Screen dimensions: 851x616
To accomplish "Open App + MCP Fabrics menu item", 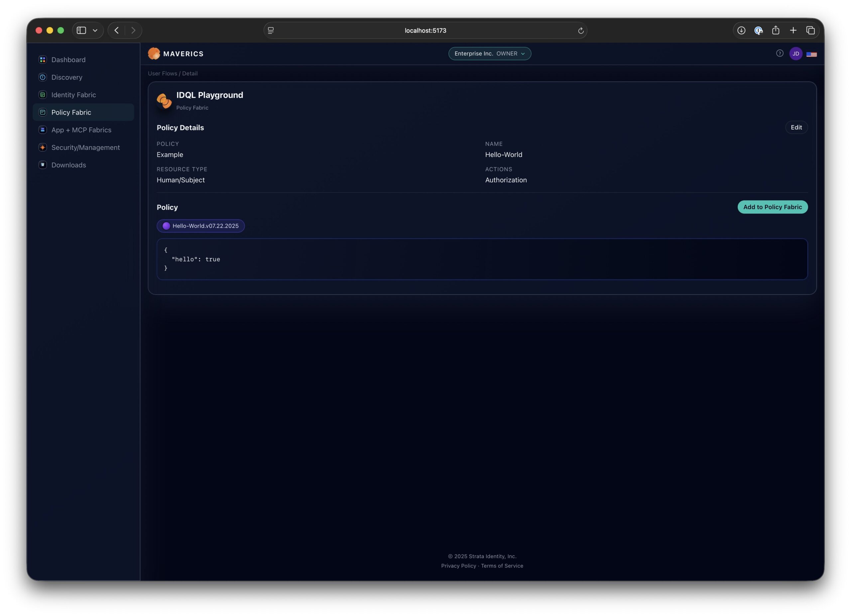I will [81, 130].
